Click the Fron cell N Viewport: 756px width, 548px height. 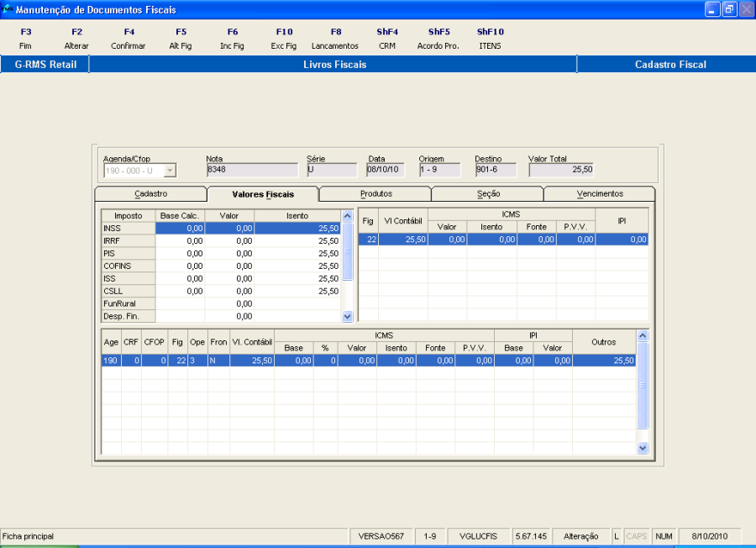(x=218, y=361)
